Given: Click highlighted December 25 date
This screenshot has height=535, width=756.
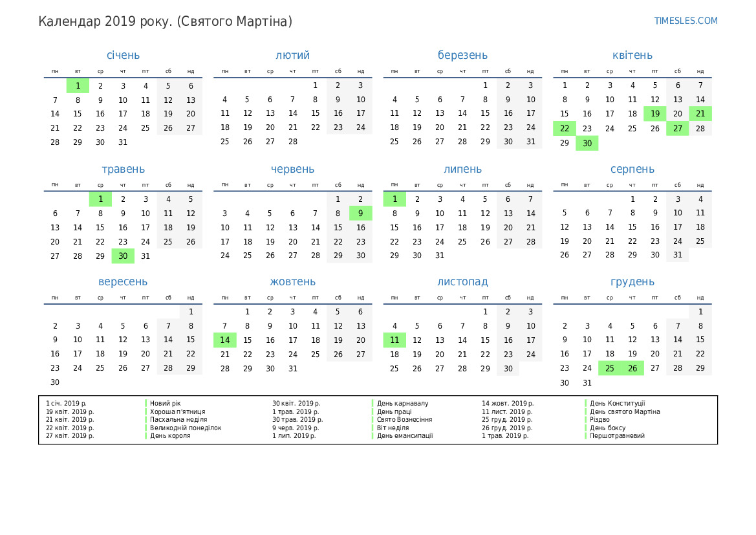Looking at the screenshot, I should pos(609,369).
